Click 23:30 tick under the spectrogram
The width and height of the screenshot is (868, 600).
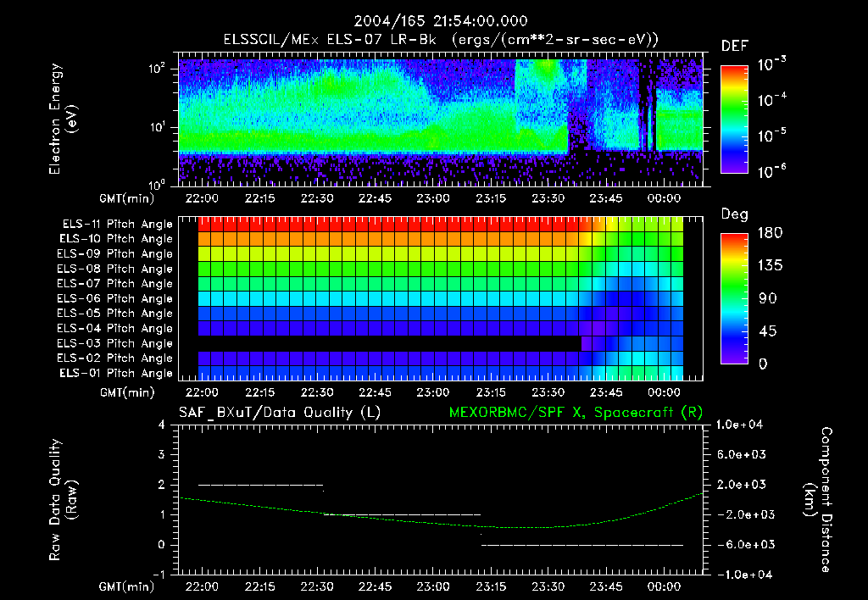click(x=548, y=198)
